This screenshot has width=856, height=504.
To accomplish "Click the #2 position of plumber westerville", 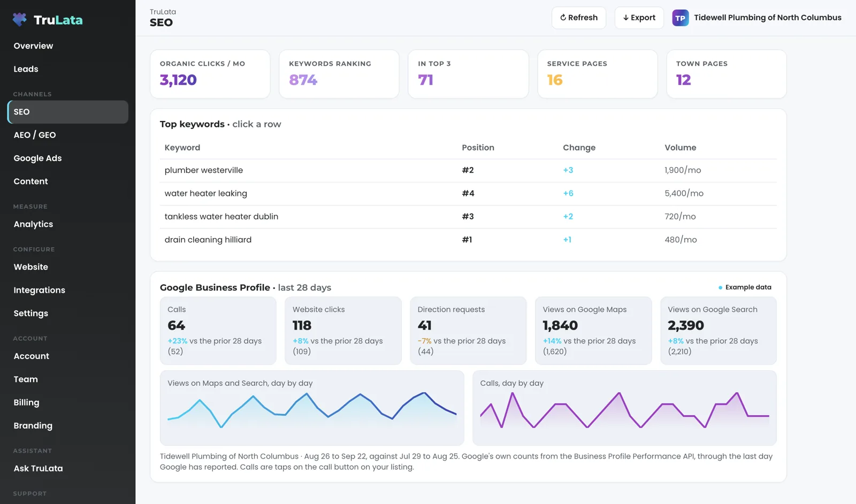I will 468,170.
